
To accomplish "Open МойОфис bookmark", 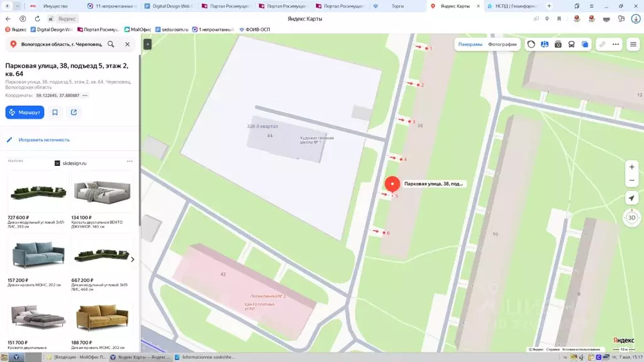I will point(138,30).
